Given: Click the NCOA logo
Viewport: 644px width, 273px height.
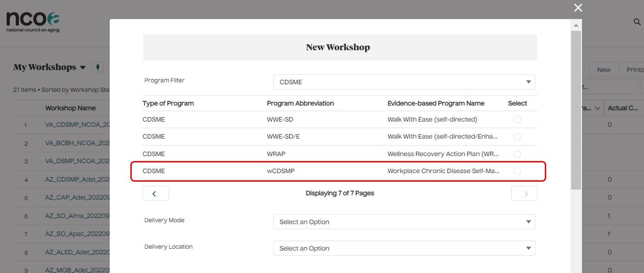Looking at the screenshot, I should click(33, 21).
